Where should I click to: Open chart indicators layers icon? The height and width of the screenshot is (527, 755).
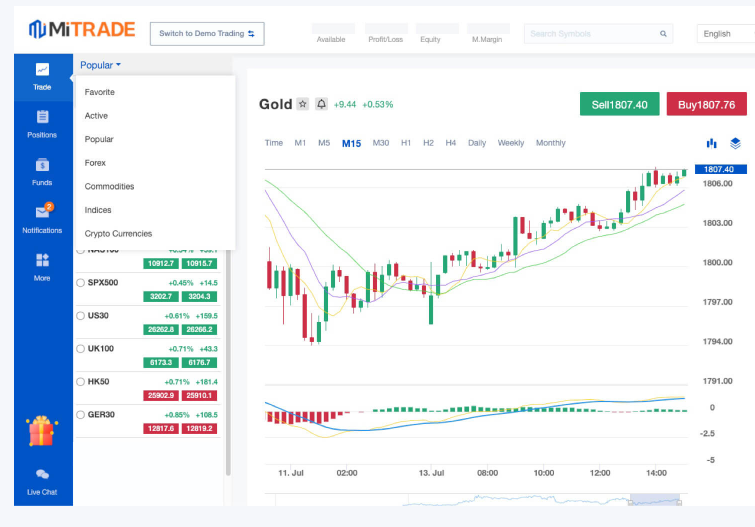click(x=735, y=143)
